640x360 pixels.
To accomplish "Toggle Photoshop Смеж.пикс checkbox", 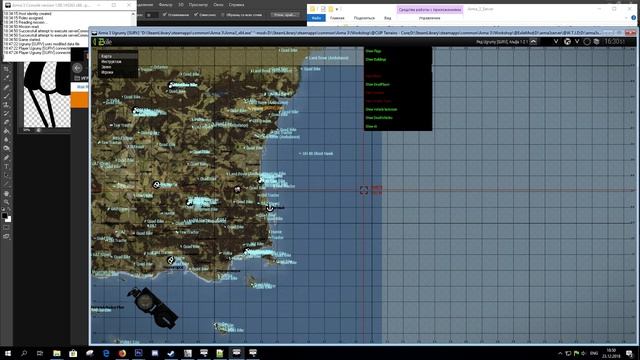I will click(196, 15).
